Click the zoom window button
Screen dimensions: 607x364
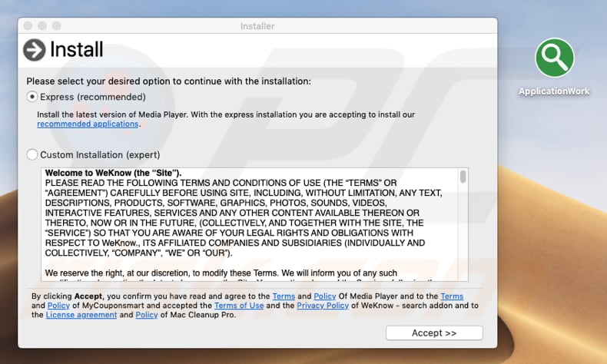pos(57,25)
